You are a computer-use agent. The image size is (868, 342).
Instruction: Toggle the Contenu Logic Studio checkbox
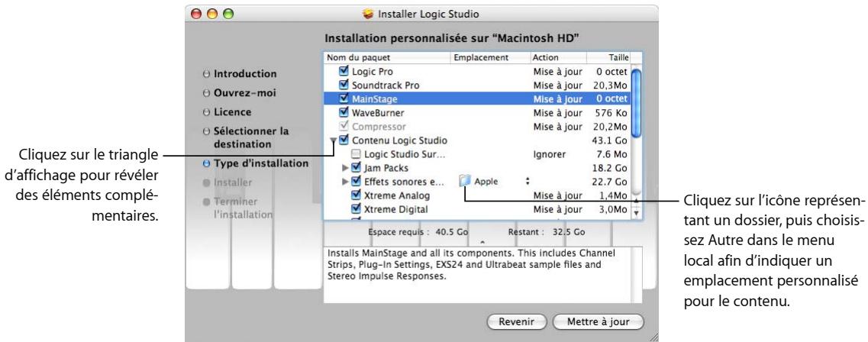tap(344, 140)
